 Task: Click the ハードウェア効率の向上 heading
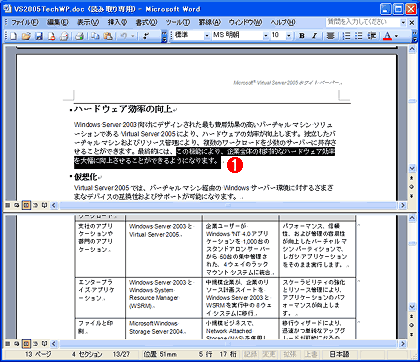pyautogui.click(x=123, y=109)
